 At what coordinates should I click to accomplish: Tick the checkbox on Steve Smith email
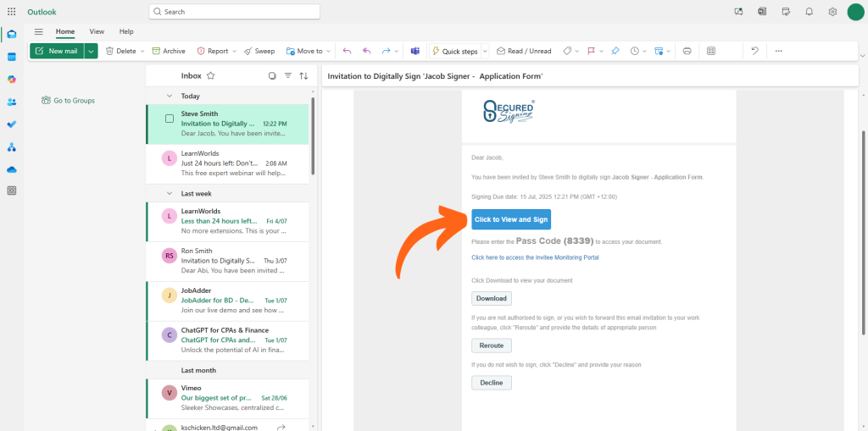tap(170, 119)
